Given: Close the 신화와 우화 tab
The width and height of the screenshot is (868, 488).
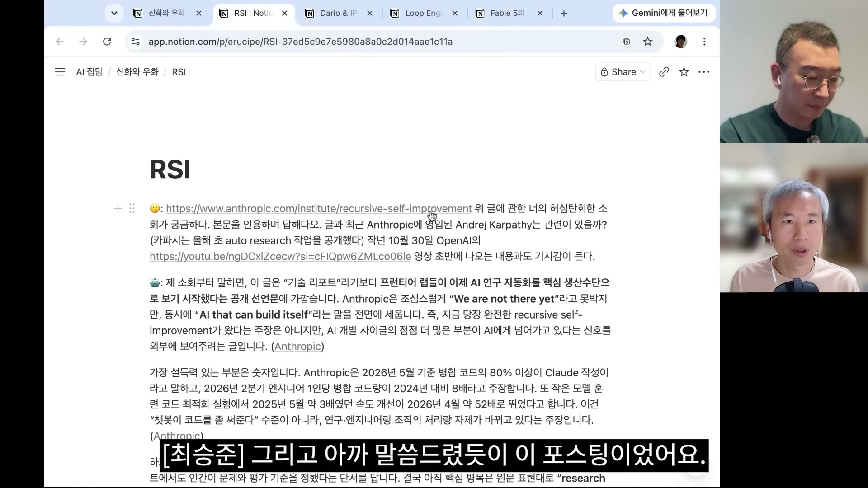Looking at the screenshot, I should click(x=198, y=14).
